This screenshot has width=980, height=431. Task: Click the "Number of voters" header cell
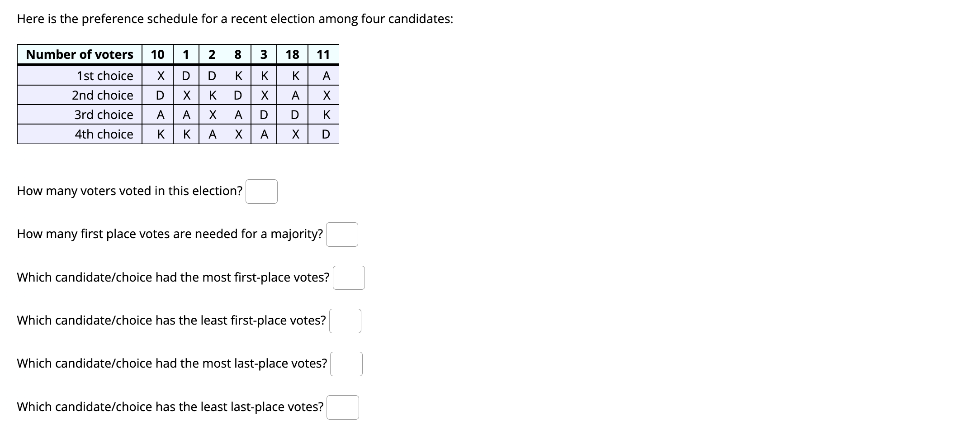point(80,55)
